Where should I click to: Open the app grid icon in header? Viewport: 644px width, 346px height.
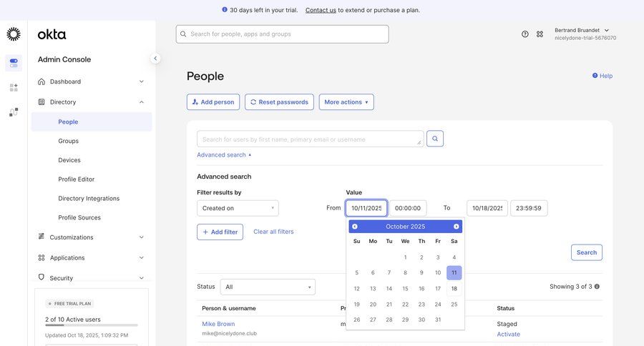(540, 34)
